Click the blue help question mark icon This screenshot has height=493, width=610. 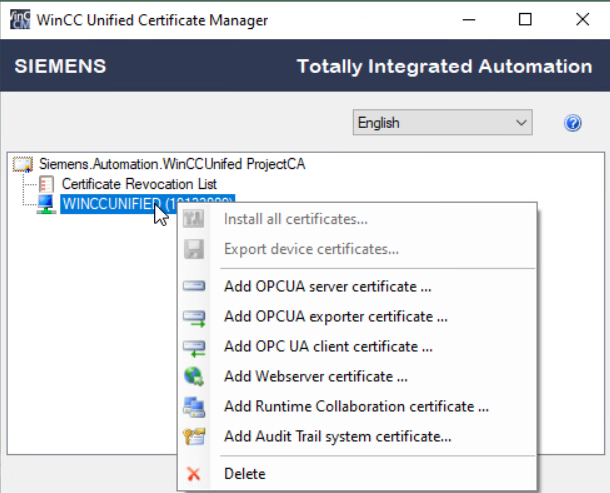coord(573,123)
